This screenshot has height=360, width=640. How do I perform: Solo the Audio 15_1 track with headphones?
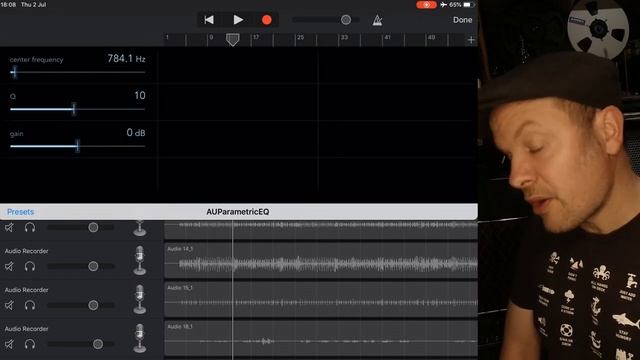(30, 305)
